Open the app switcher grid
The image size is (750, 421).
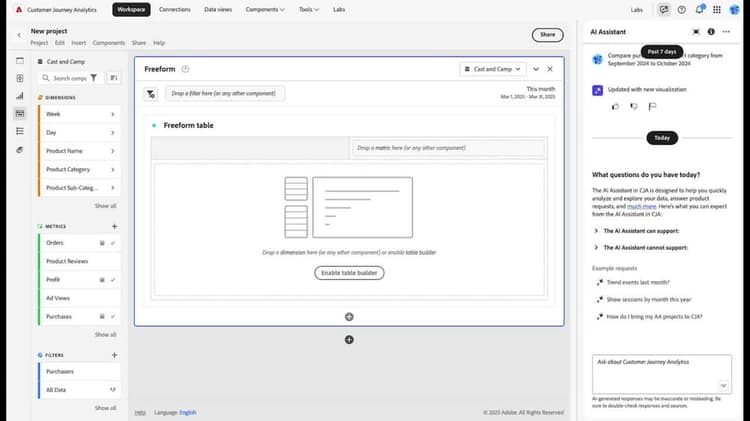click(x=717, y=10)
